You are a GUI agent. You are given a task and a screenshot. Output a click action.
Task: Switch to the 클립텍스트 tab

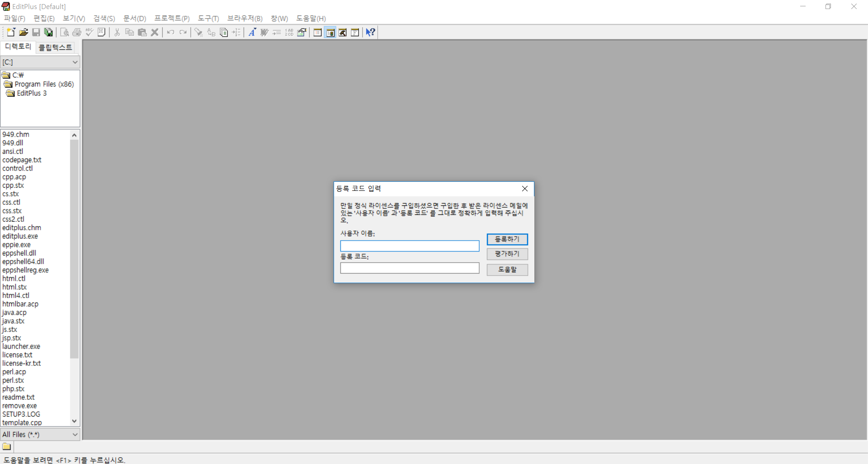click(x=55, y=47)
